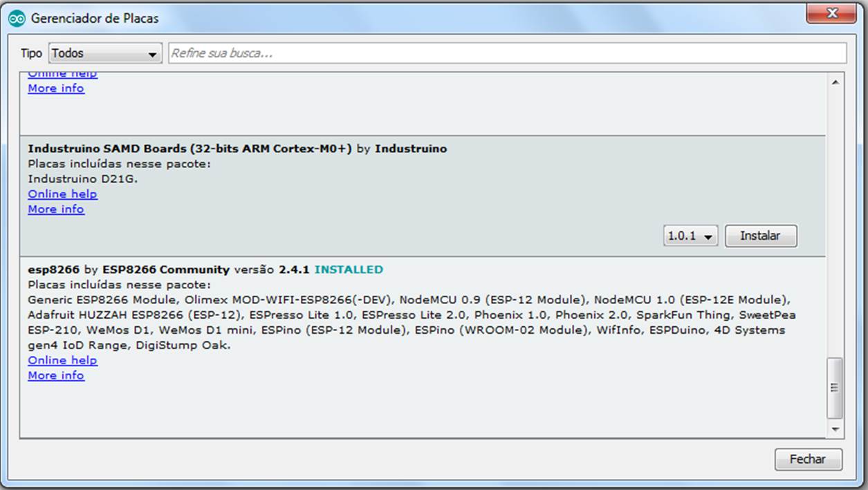Open More info for Industruino SAMD Boards
The width and height of the screenshot is (868, 490).
(55, 209)
